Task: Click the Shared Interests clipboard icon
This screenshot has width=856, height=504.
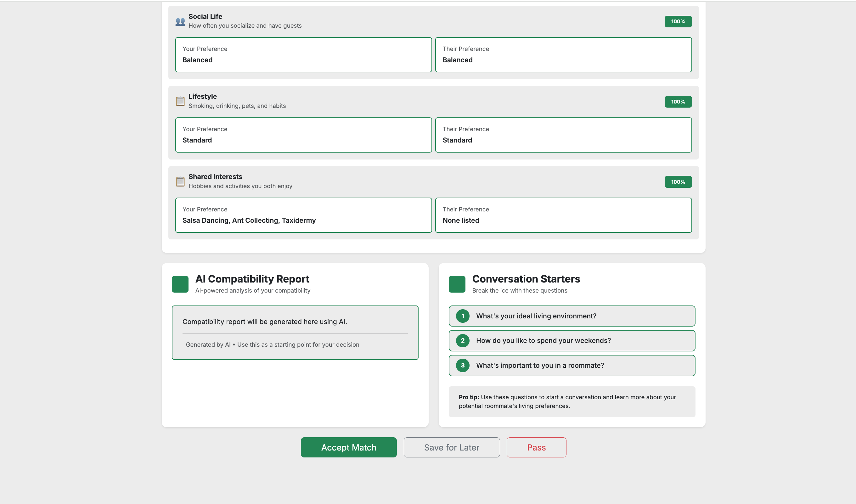Action: coord(180,182)
